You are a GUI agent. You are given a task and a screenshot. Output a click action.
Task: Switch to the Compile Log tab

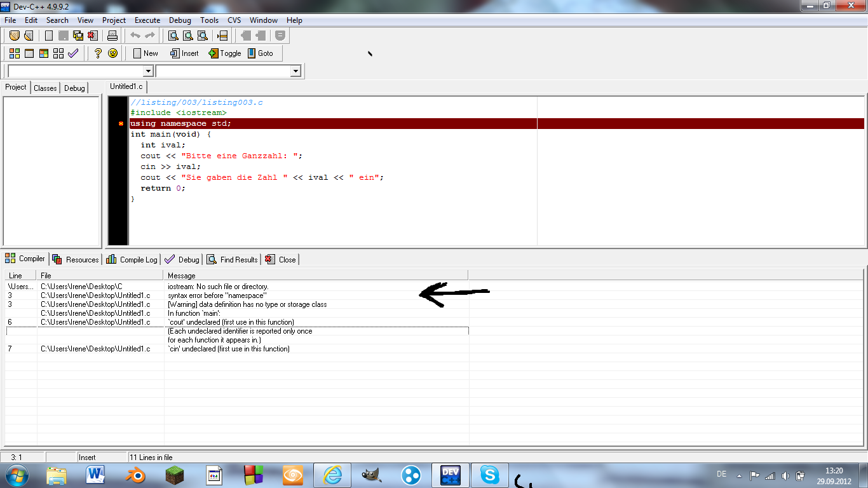point(132,259)
